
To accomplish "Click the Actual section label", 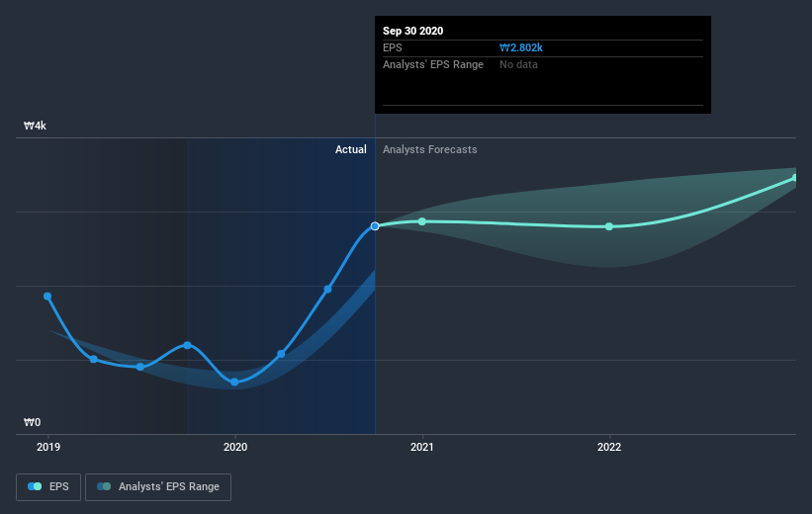I will (350, 149).
